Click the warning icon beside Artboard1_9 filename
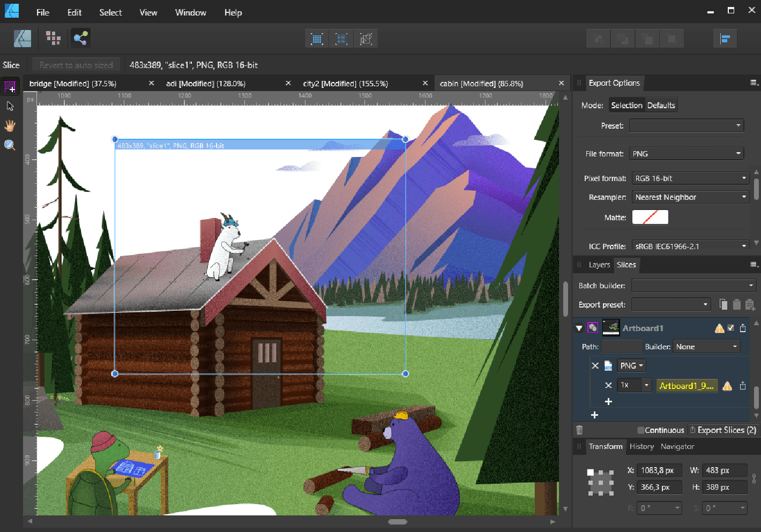This screenshot has width=761, height=532. point(727,386)
